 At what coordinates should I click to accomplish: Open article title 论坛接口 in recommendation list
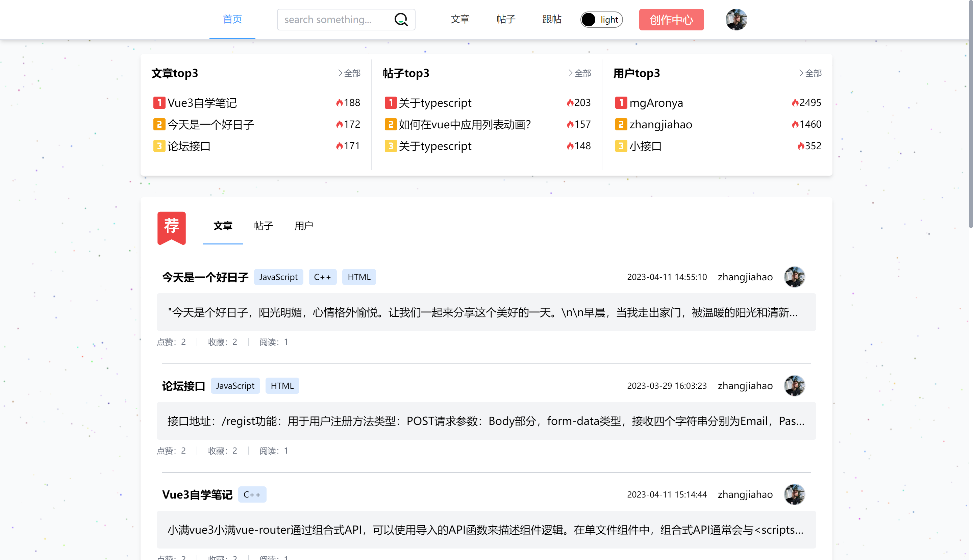(183, 386)
